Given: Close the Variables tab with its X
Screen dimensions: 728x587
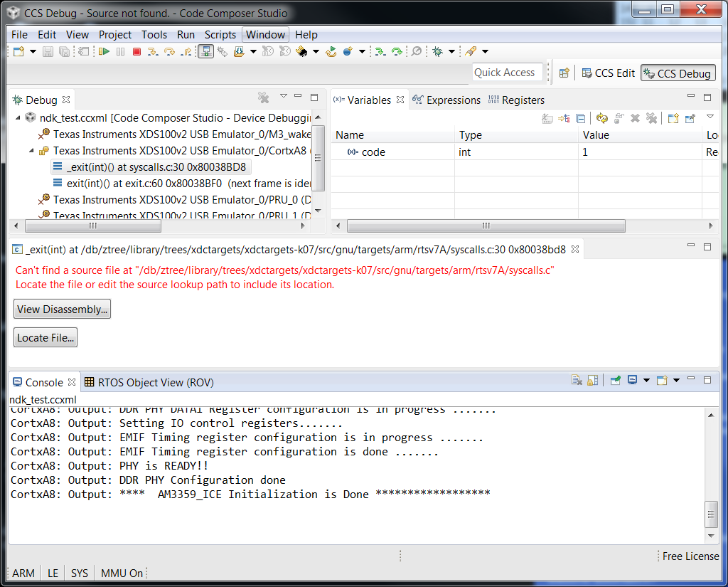Looking at the screenshot, I should pyautogui.click(x=400, y=100).
